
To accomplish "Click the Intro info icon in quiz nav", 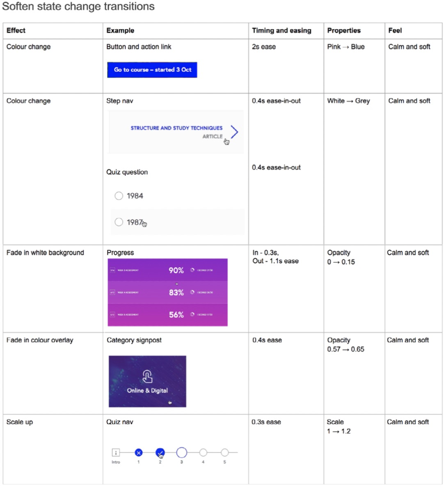I will point(116,453).
